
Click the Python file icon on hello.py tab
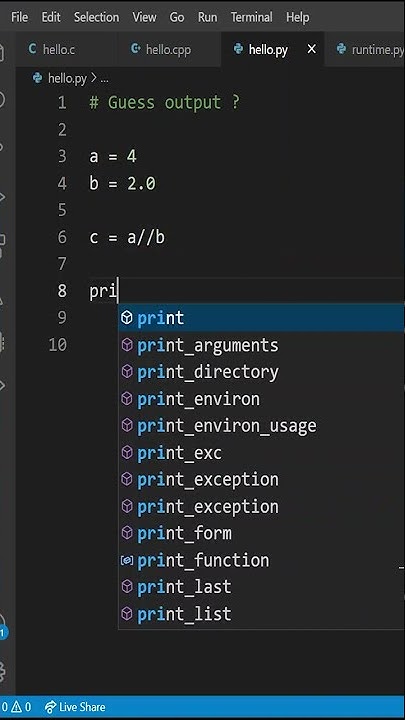tap(238, 49)
